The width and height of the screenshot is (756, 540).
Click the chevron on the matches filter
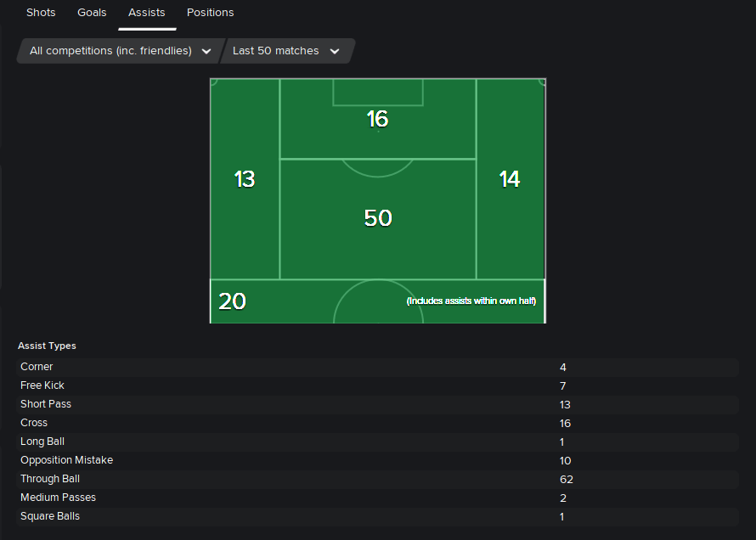pyautogui.click(x=335, y=51)
